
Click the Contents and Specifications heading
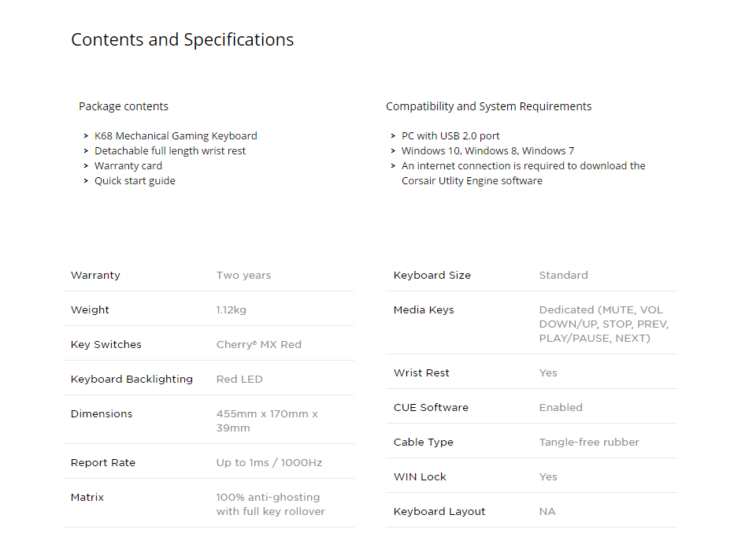[182, 40]
